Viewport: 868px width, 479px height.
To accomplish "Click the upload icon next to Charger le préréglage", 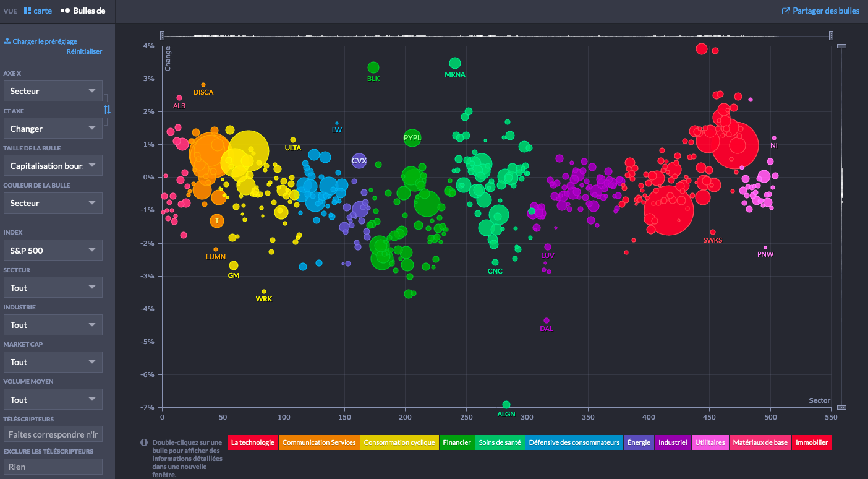I will point(7,41).
